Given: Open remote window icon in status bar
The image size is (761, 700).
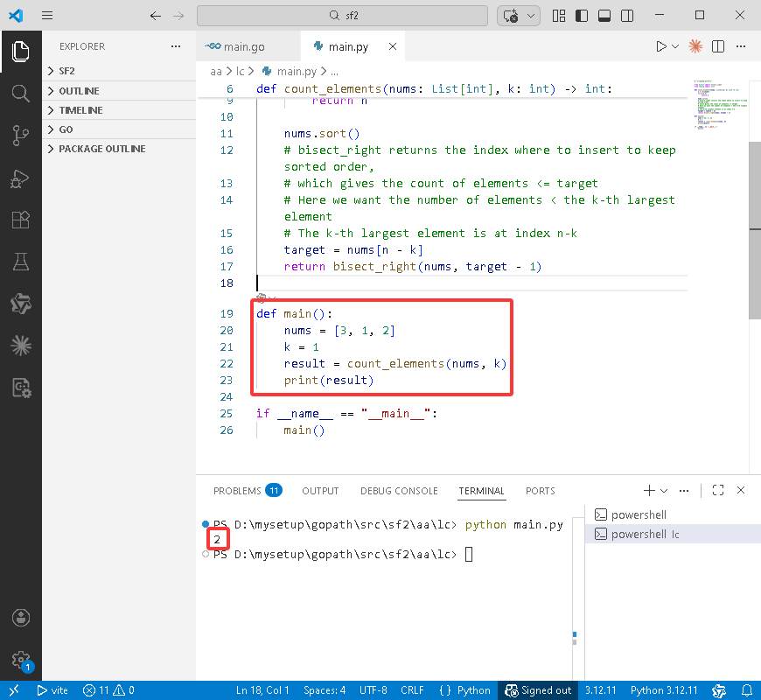Looking at the screenshot, I should 14,690.
